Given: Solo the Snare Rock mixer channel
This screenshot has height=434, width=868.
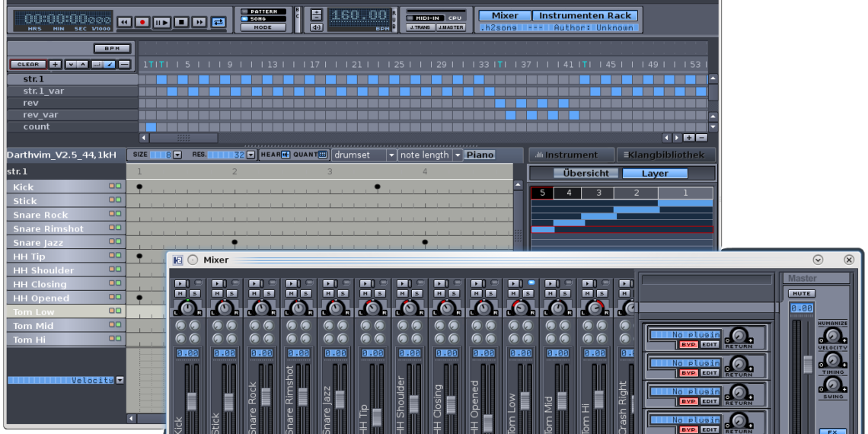Looking at the screenshot, I should [268, 294].
